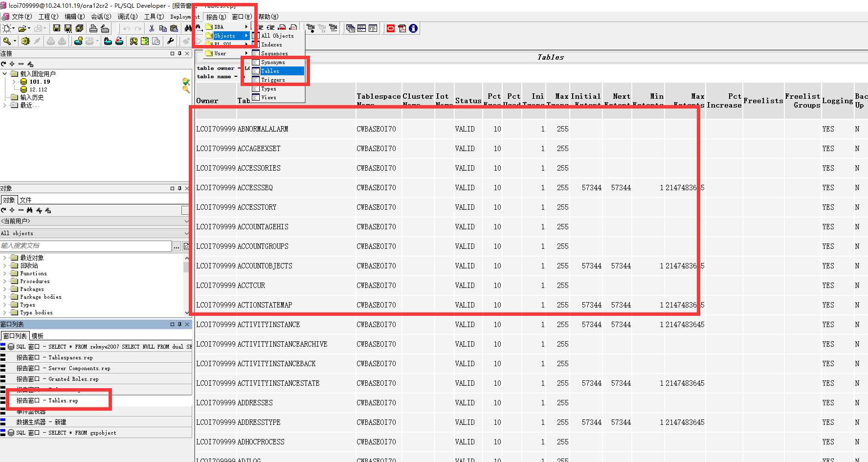The height and width of the screenshot is (462, 868).
Task: Click the blue Info icon
Action: [x=413, y=28]
